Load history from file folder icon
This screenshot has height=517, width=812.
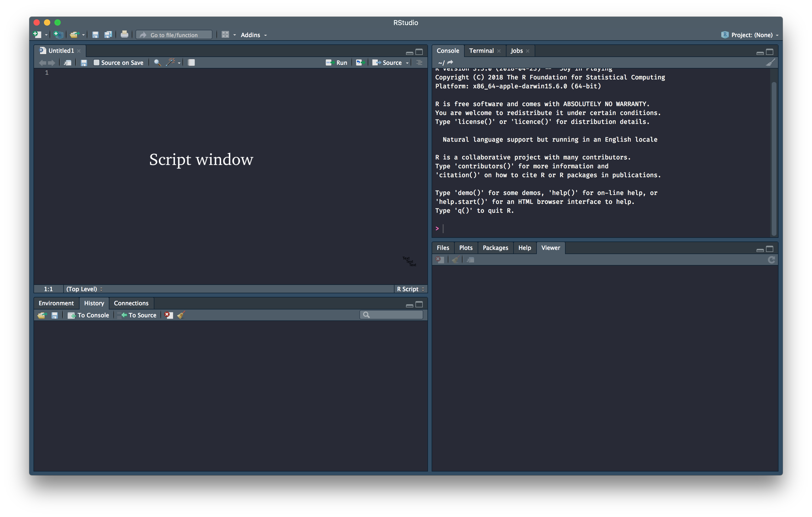pos(42,315)
